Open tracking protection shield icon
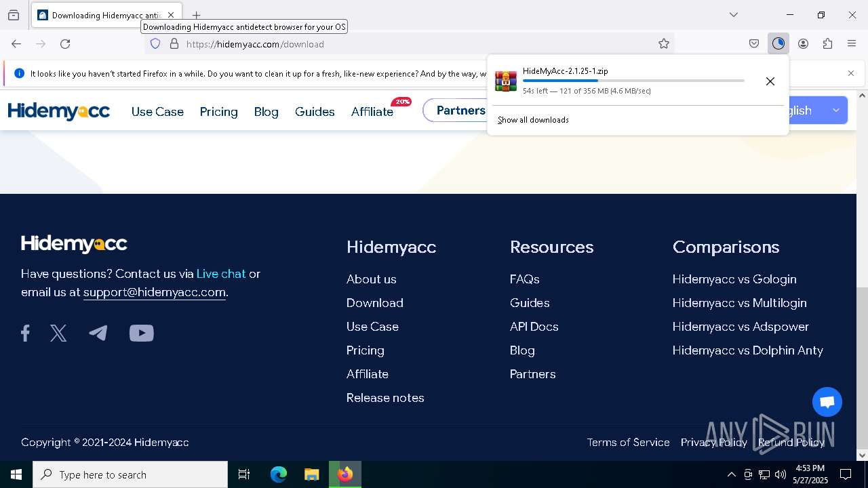 click(x=155, y=44)
